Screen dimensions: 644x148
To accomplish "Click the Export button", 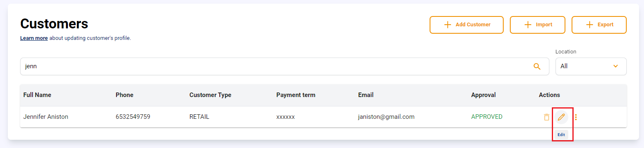I will pos(599,25).
